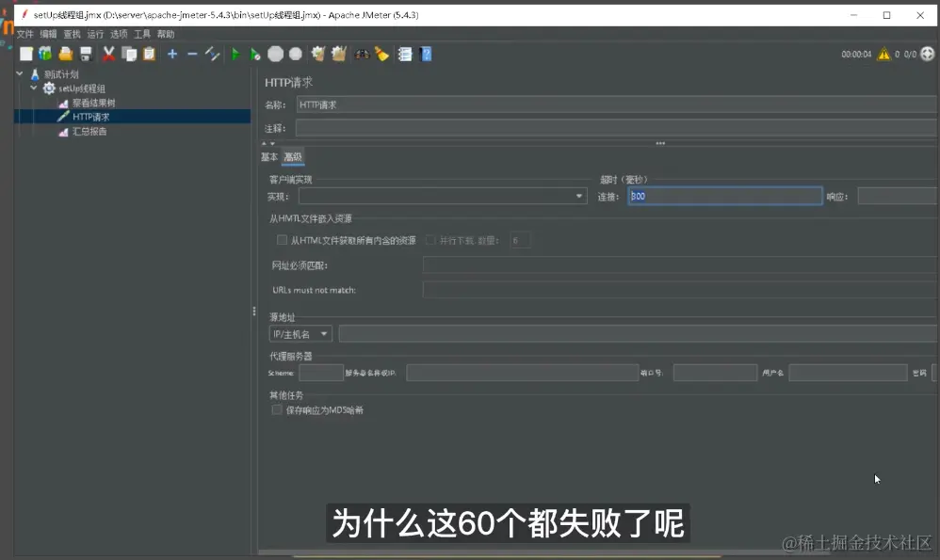The height and width of the screenshot is (560, 940).
Task: Open the 实现 implementation dropdown
Action: click(443, 197)
